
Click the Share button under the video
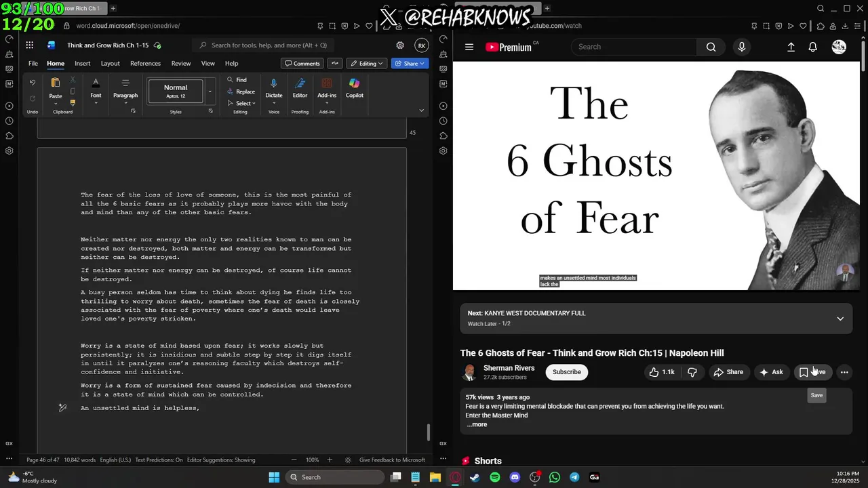pyautogui.click(x=728, y=372)
